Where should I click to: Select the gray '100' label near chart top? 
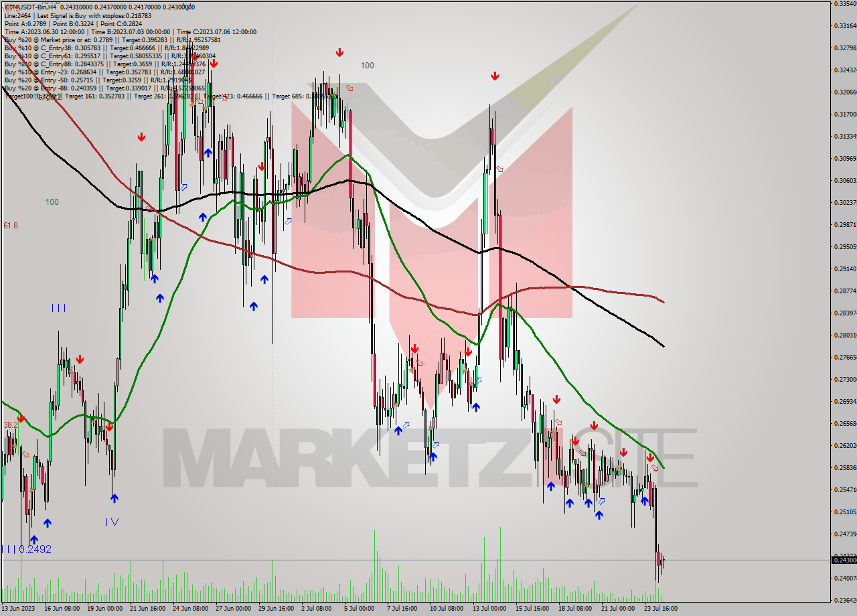(367, 65)
